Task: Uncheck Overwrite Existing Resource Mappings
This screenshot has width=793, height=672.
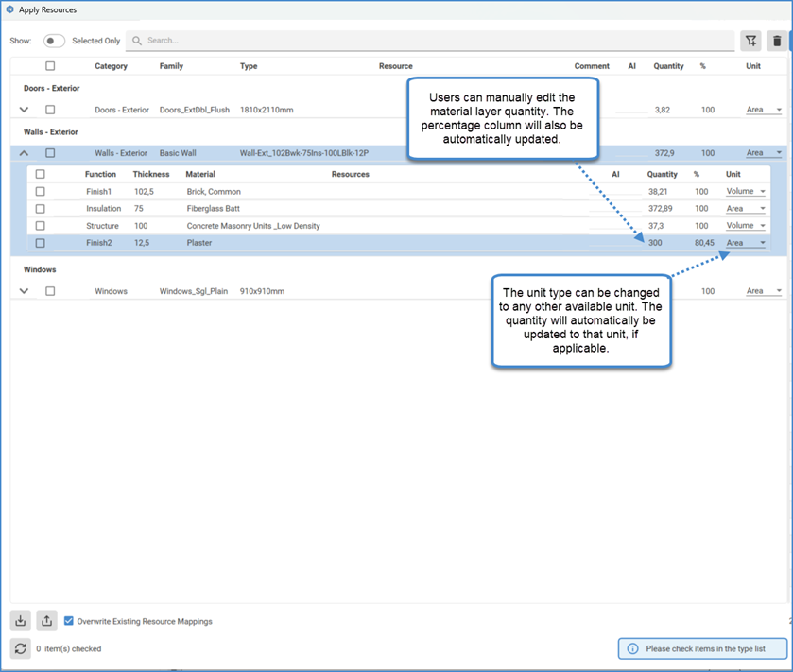Action: [x=68, y=621]
